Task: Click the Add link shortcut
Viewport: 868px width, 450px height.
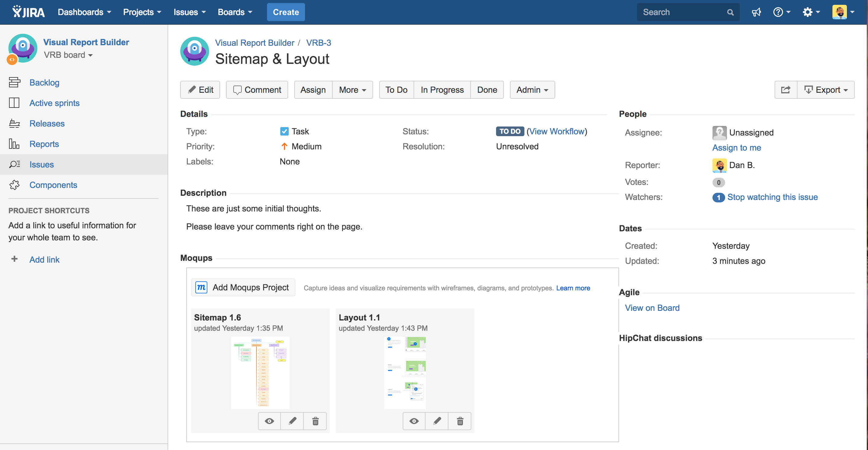Action: click(44, 259)
